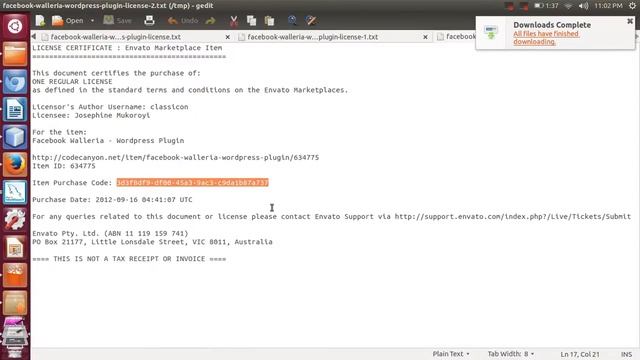The width and height of the screenshot is (640, 360).
Task: Print the document via printer icon
Action: click(x=149, y=20)
